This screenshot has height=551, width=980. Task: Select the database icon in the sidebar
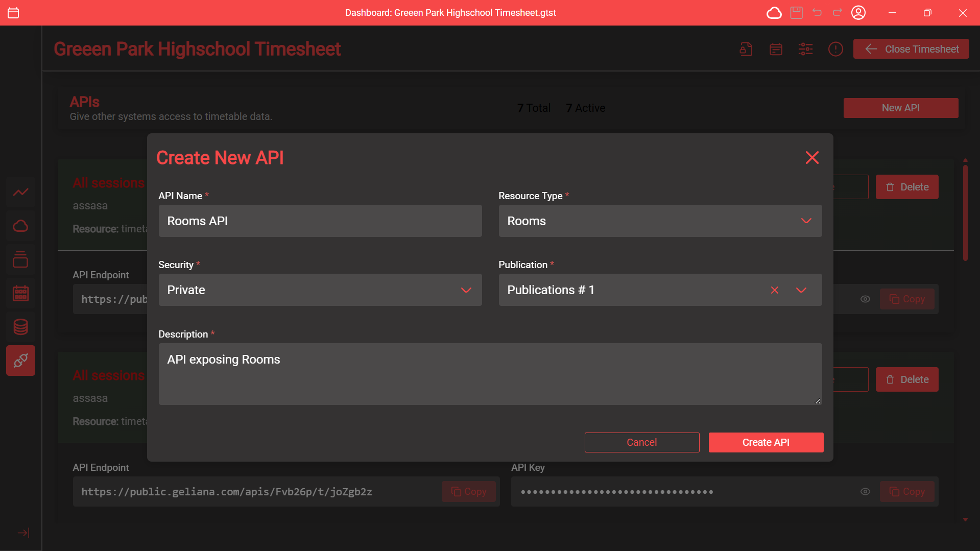click(20, 327)
